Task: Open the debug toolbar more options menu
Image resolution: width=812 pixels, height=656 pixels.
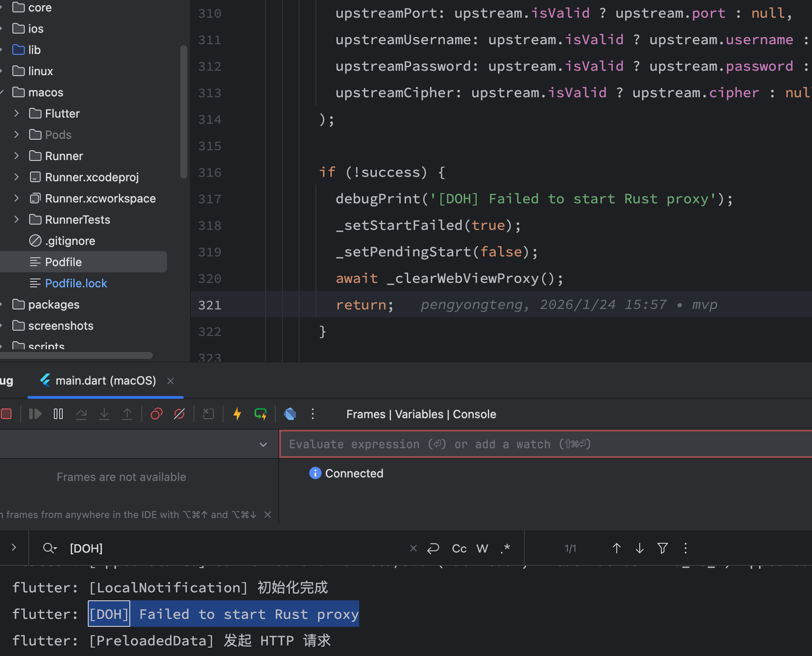Action: (x=313, y=414)
